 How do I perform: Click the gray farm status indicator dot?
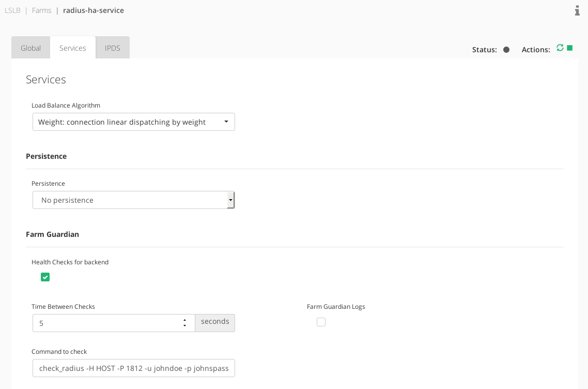(506, 50)
